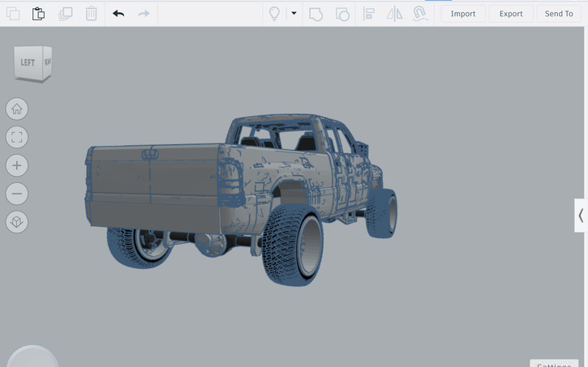Open the Settings button at bottom
This screenshot has height=367, width=588.
554,364
